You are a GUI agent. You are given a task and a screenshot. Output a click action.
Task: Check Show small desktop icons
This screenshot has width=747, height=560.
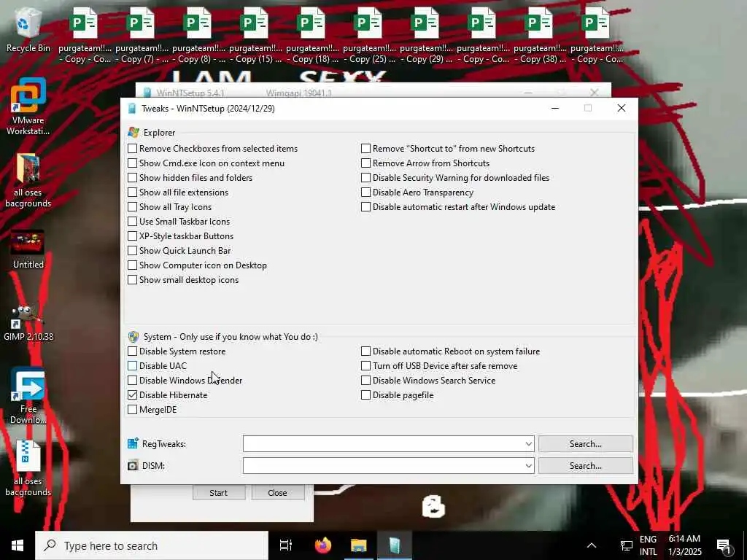pyautogui.click(x=133, y=280)
